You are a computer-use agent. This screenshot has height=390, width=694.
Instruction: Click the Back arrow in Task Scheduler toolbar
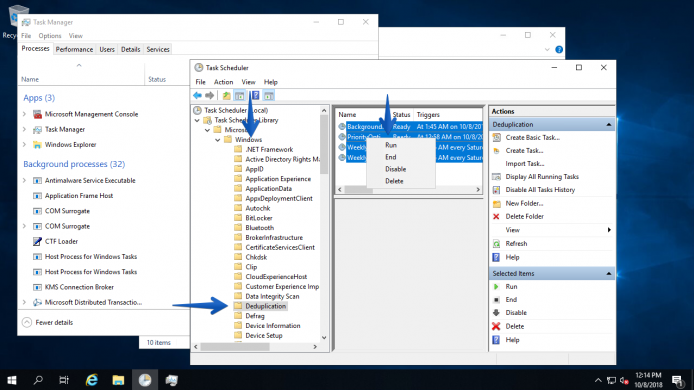[197, 95]
